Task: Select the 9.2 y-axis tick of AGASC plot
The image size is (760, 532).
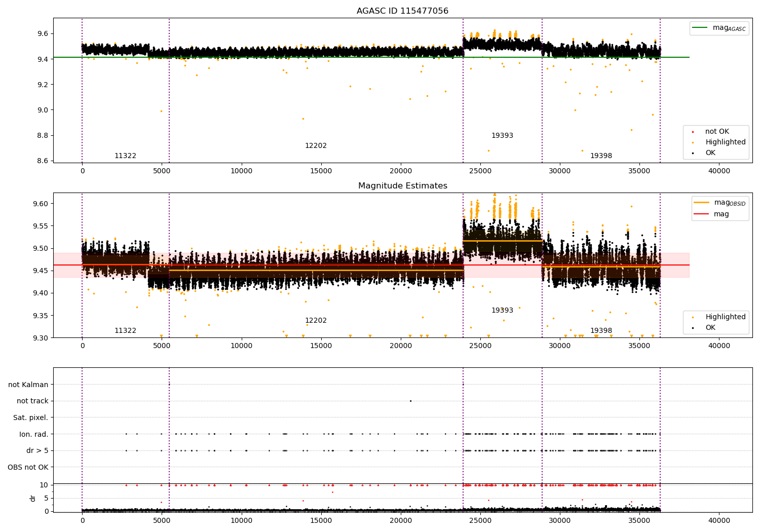Action: [x=43, y=85]
